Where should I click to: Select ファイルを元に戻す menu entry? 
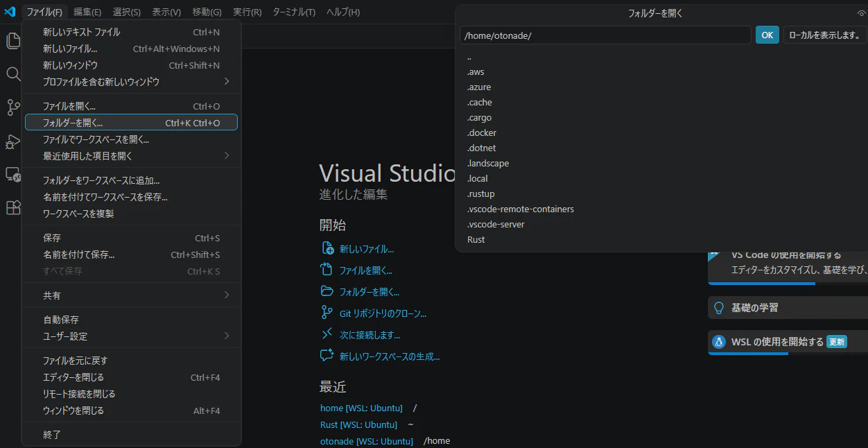[132, 361]
